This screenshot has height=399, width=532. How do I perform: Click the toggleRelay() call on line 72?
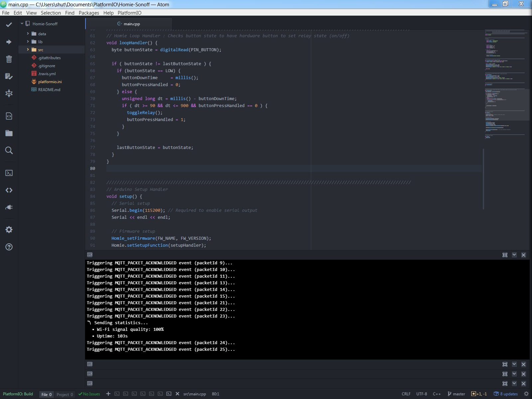click(145, 113)
